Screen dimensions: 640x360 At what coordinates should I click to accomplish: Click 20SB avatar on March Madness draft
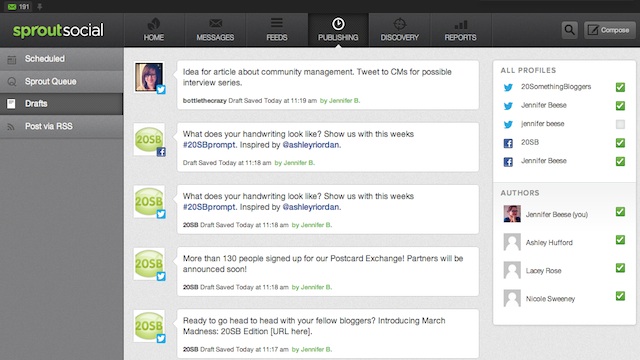pos(149,326)
